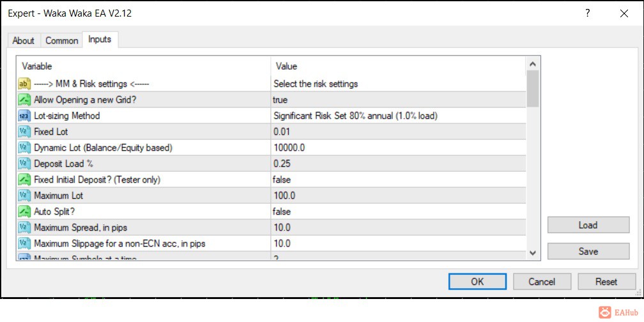This screenshot has height=322, width=644.
Task: Click the icon beside Dynamic Lot row
Action: 25,148
